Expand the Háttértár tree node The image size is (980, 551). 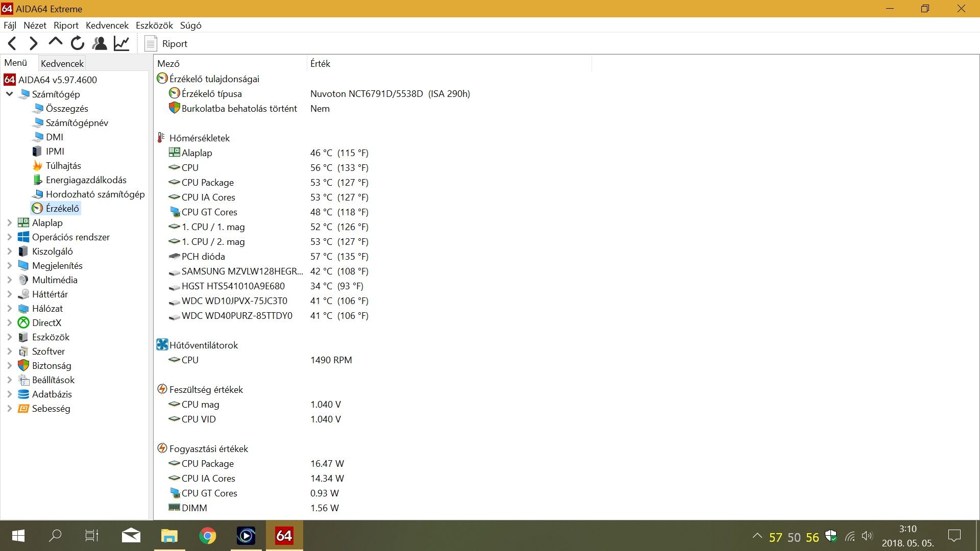click(x=9, y=294)
